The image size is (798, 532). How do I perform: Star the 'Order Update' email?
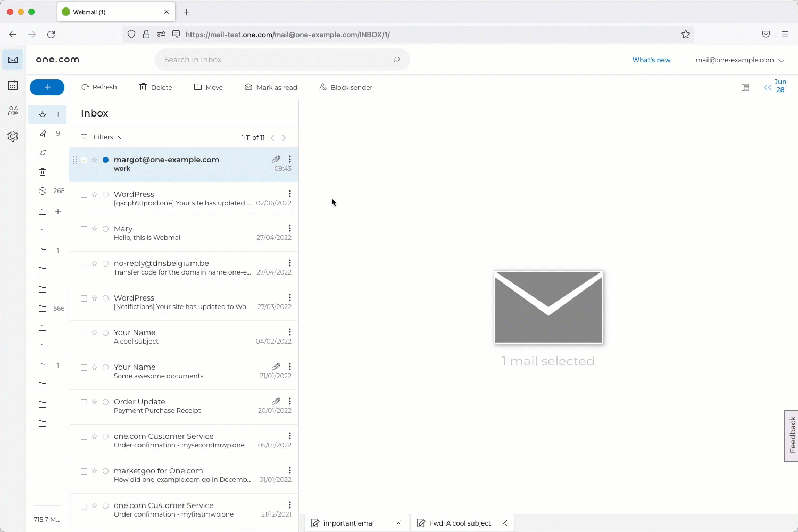pyautogui.click(x=95, y=402)
